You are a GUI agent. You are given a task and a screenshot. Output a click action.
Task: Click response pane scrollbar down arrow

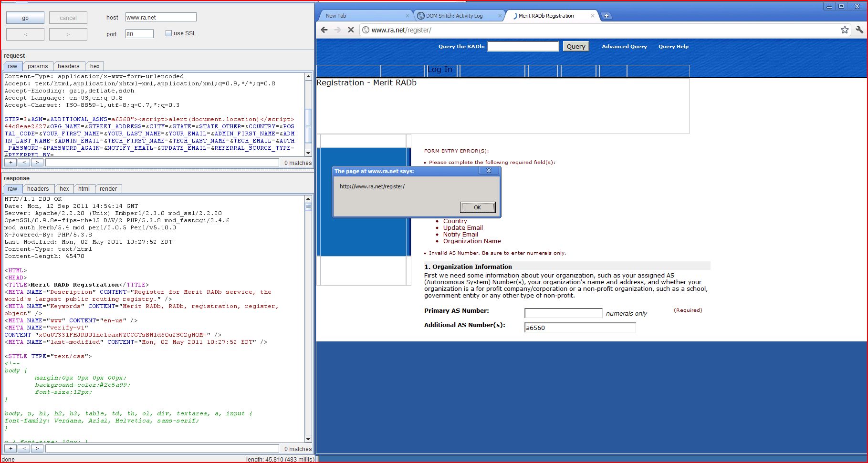click(308, 439)
